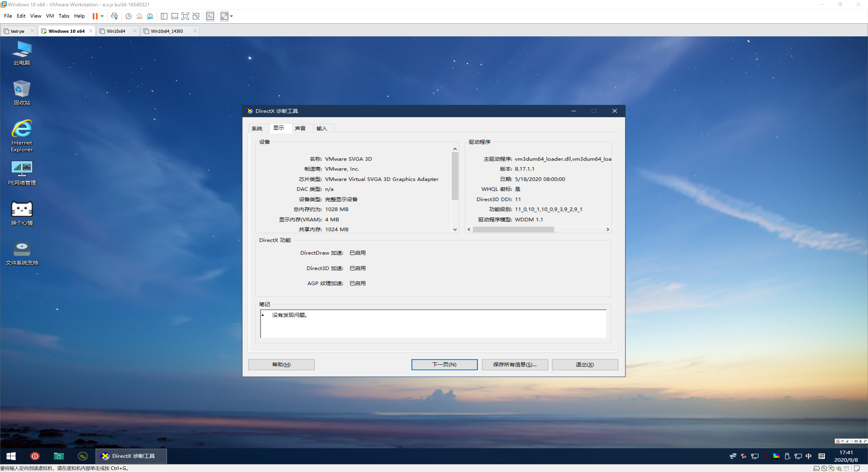Revert the VM to its previous snapshot
The height and width of the screenshot is (472, 868).
point(139,16)
